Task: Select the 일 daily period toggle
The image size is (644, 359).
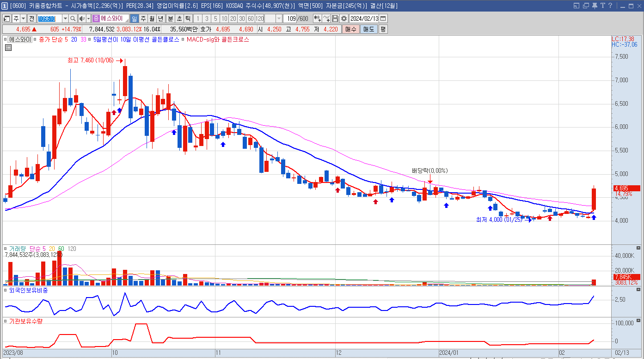Action: [x=134, y=18]
